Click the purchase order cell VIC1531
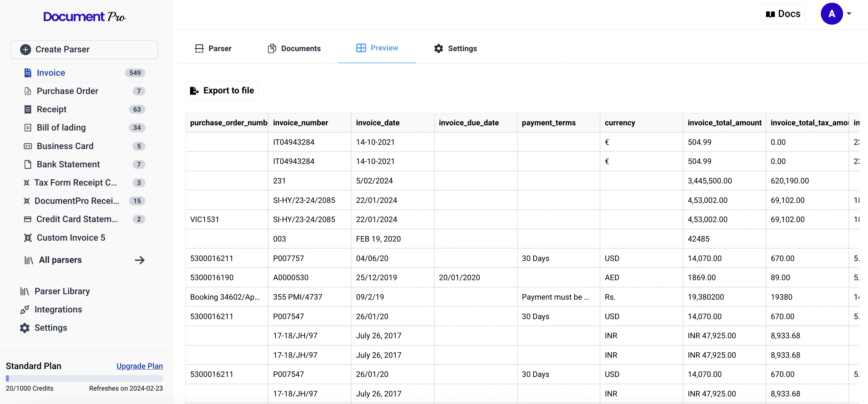The height and width of the screenshot is (404, 868). pyautogui.click(x=227, y=220)
